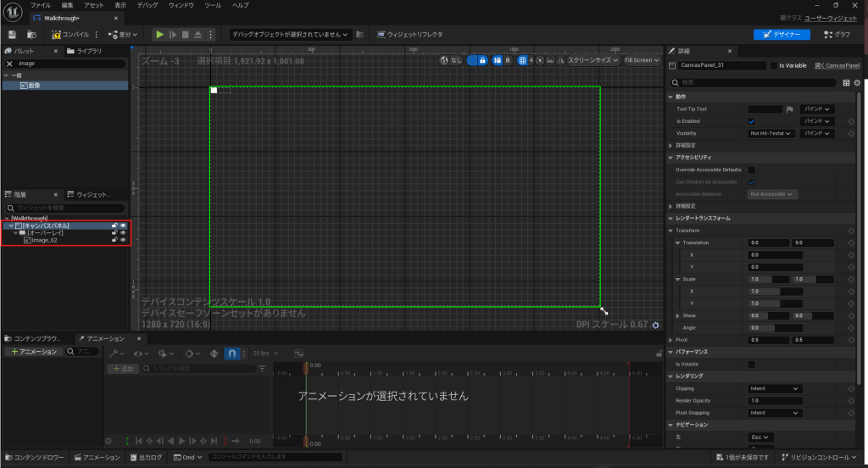Open the Visibility dropdown set to Not Hit-Testable
Viewport: 868px width, 468px height.
(771, 134)
